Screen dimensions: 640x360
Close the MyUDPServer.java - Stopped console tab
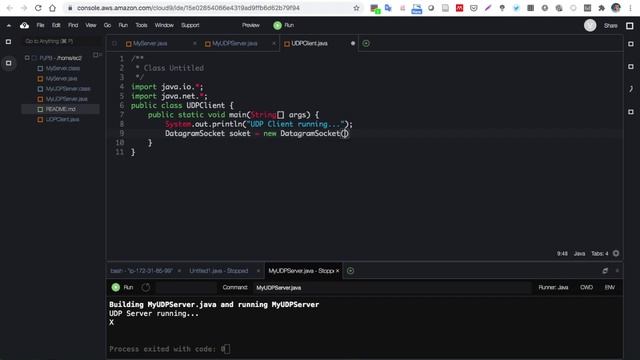[x=338, y=271]
